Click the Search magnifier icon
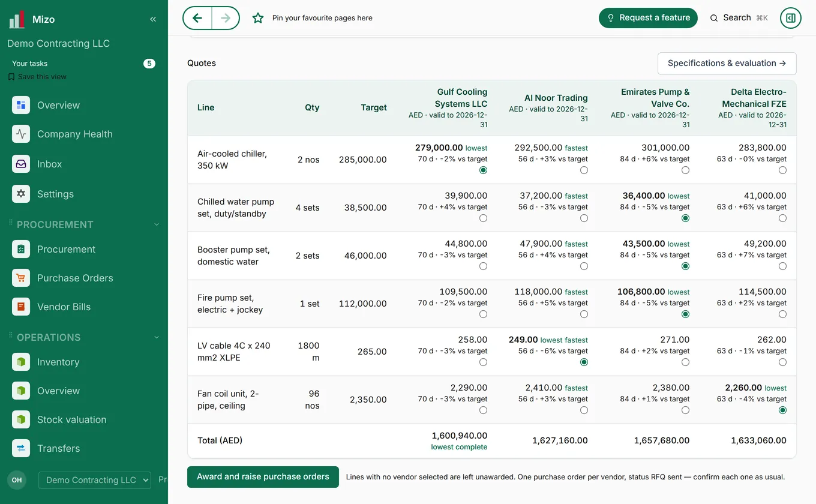The height and width of the screenshot is (504, 816). (714, 18)
